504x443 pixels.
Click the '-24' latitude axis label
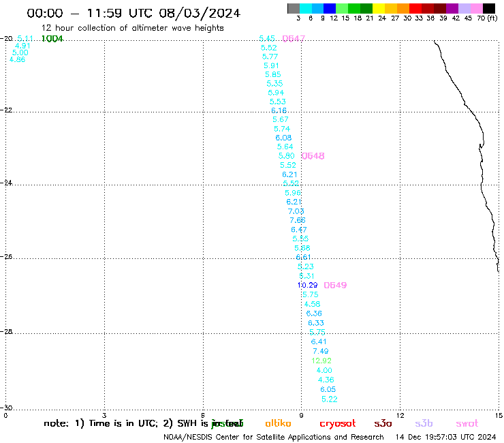(x=6, y=183)
